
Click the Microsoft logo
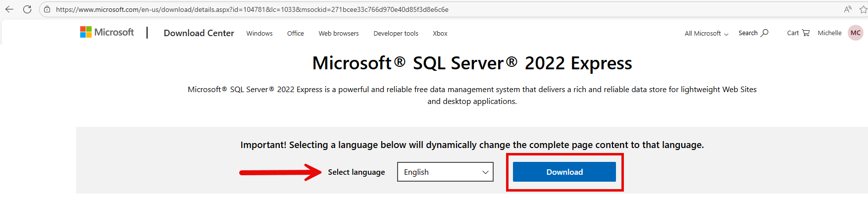[x=107, y=32]
